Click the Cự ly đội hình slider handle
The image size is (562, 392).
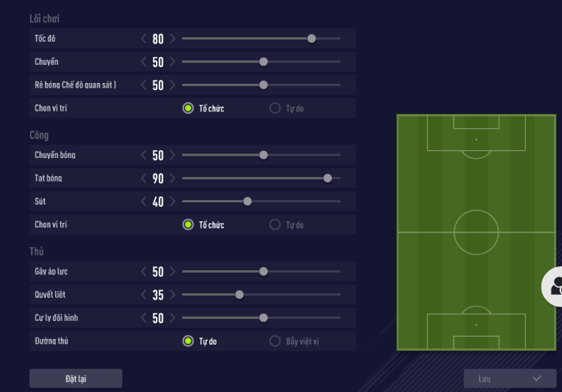[x=264, y=318]
